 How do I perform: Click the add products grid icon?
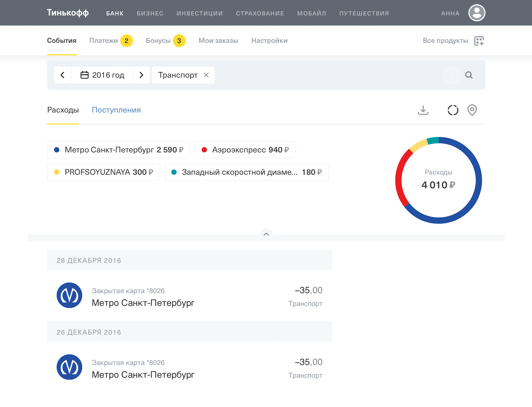click(x=479, y=41)
